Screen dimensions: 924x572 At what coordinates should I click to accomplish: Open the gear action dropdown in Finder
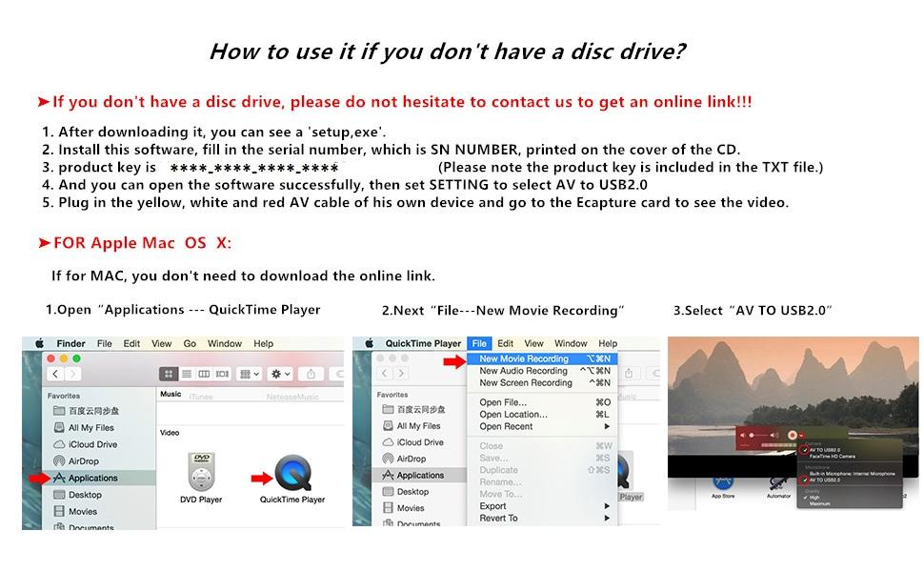tap(280, 374)
